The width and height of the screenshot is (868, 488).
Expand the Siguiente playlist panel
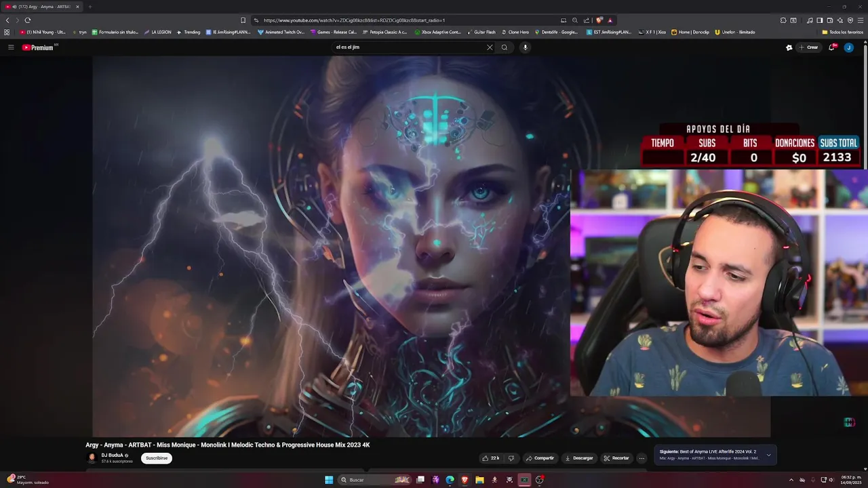[x=768, y=455]
